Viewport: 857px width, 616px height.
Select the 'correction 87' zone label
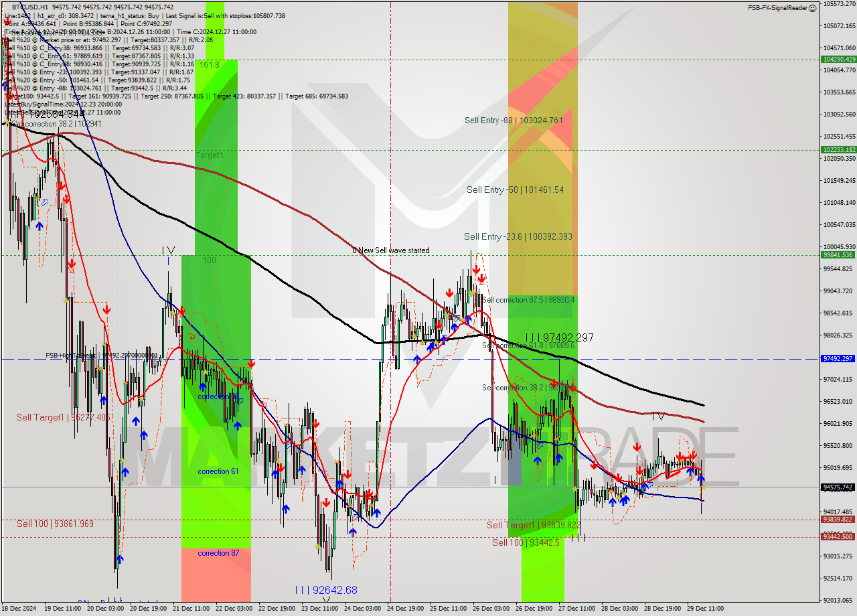coord(218,553)
